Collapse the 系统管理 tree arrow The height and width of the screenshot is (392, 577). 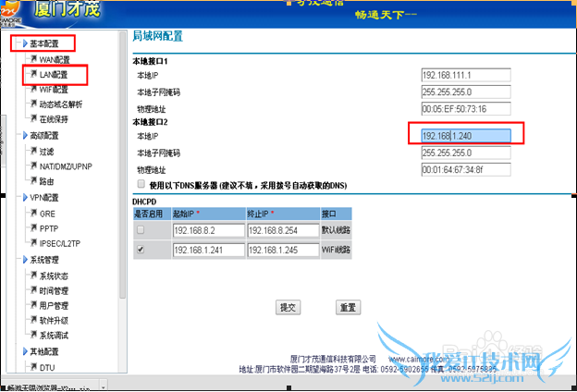point(25,260)
